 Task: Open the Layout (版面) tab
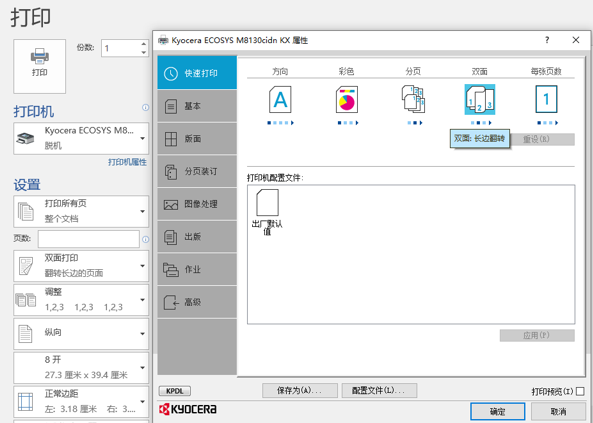pos(197,138)
